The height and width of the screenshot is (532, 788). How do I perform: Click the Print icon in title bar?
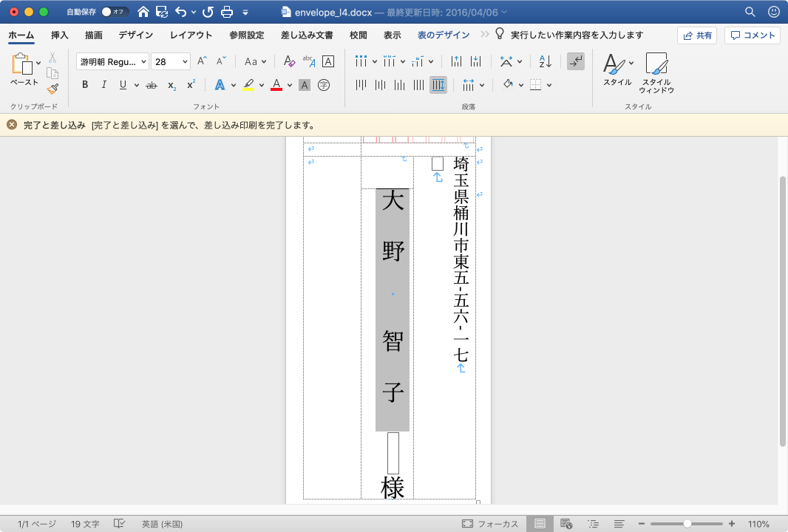tap(227, 12)
